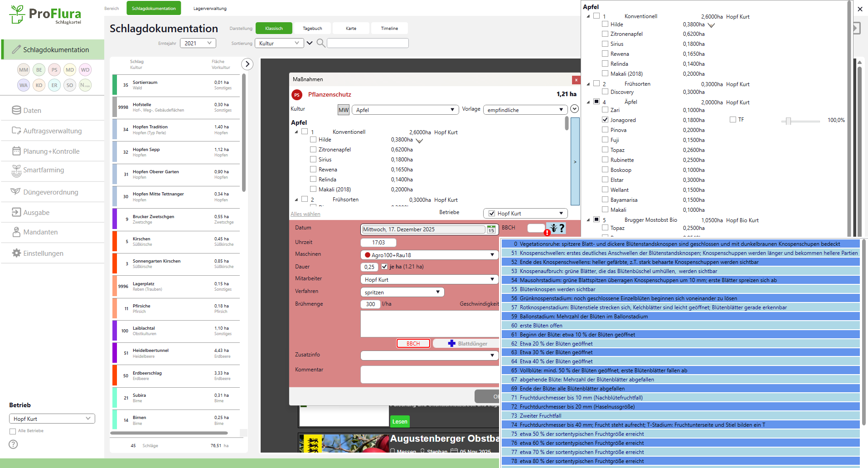Image resolution: width=868 pixels, height=468 pixels.
Task: Open help question mark icon
Action: pyautogui.click(x=13, y=444)
